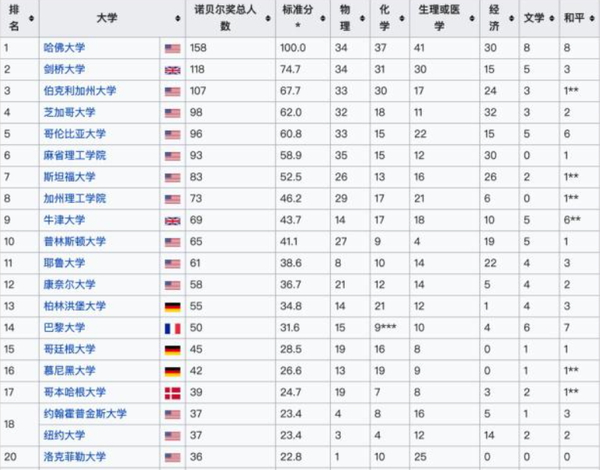Image resolution: width=600 pixels, height=470 pixels.
Task: Click the US flag beside 斯坦福大学
Action: [x=173, y=178]
